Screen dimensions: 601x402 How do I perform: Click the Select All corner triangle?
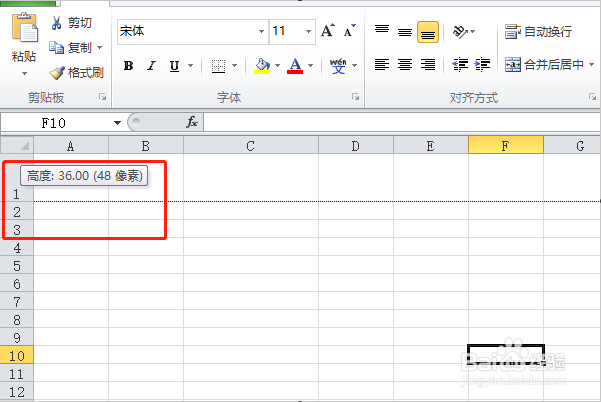(x=17, y=146)
